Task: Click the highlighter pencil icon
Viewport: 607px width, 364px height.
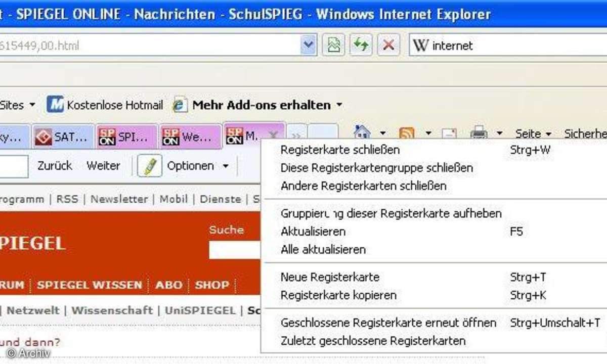Action: 150,166
